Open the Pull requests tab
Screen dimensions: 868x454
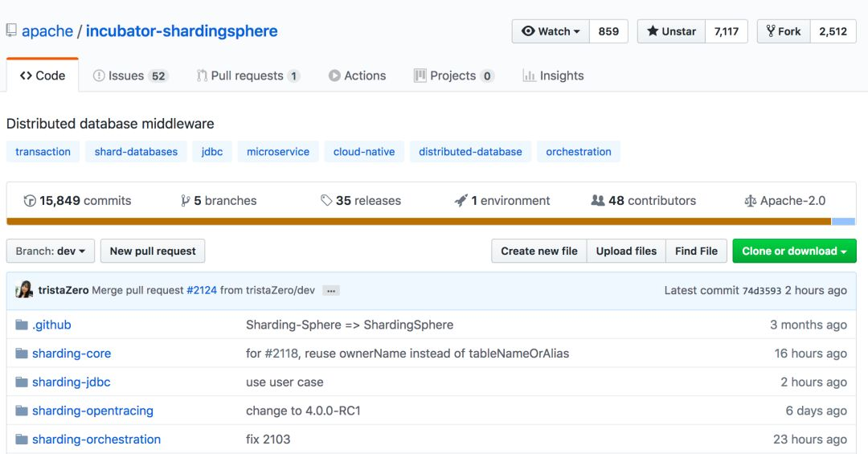[x=248, y=76]
